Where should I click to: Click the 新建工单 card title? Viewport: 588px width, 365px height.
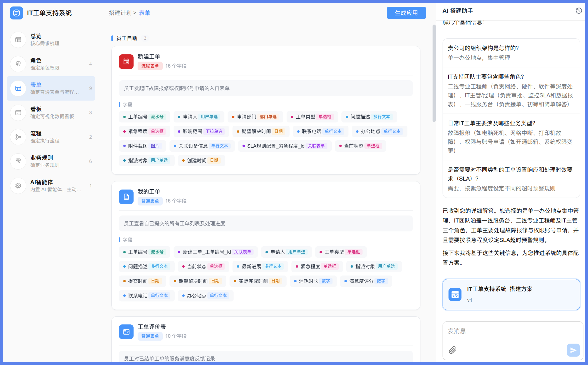[x=149, y=57]
